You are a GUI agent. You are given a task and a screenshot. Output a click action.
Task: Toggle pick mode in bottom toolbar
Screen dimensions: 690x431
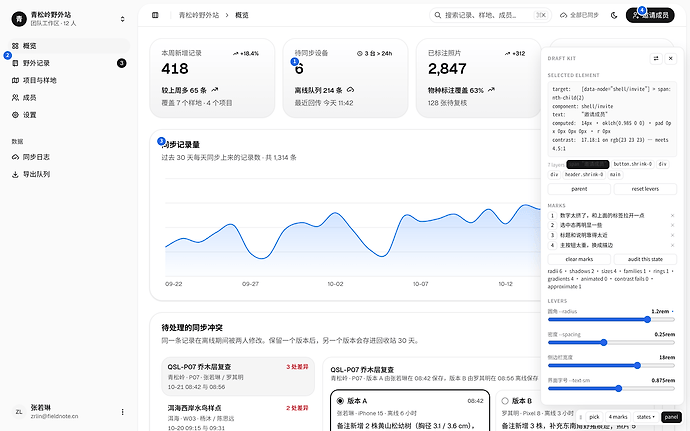click(x=595, y=417)
